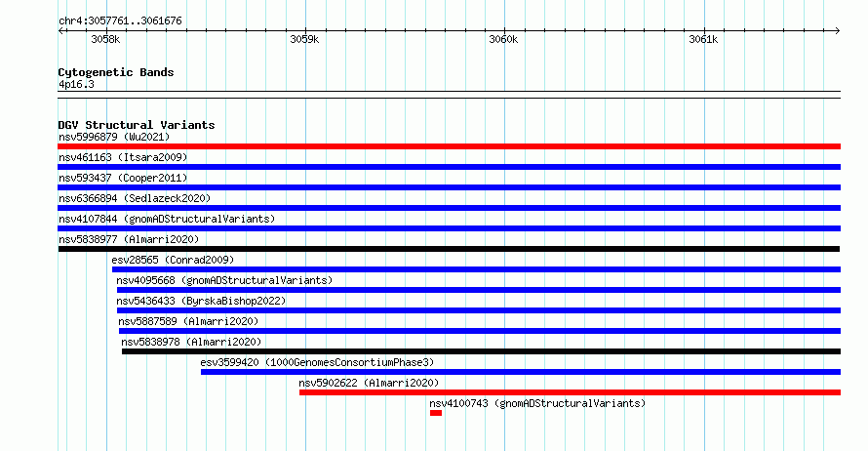Open esv28565 (Conrad2009) label
The width and height of the screenshot is (868, 451).
pos(173,260)
